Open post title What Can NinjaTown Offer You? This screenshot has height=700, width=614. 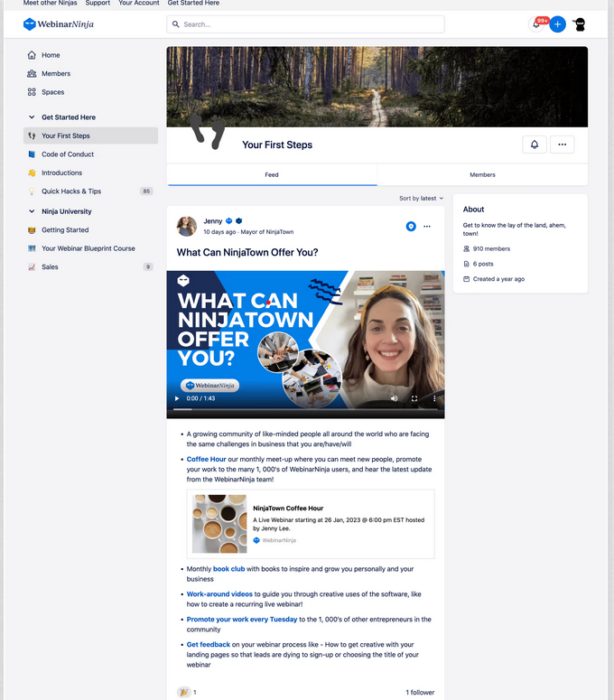point(247,252)
